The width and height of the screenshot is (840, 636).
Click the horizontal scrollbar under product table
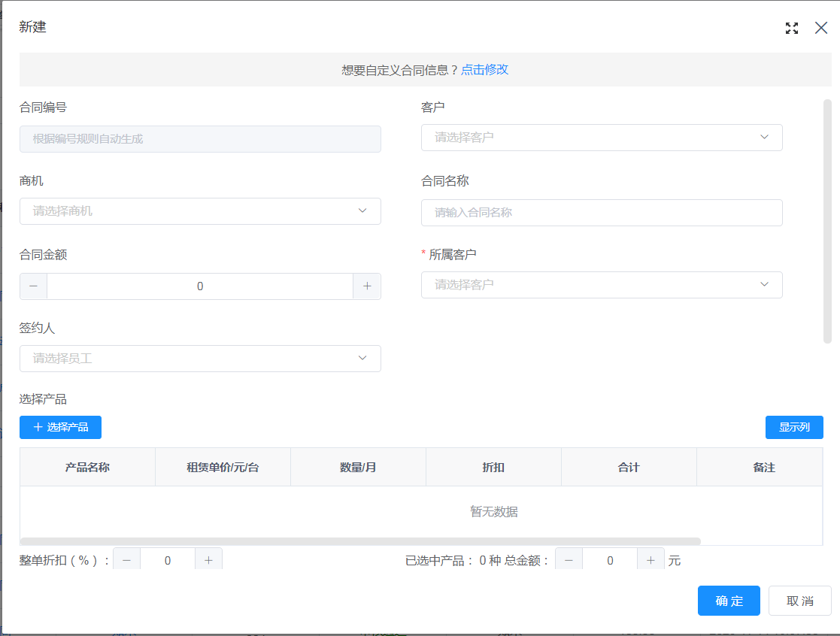click(x=360, y=541)
